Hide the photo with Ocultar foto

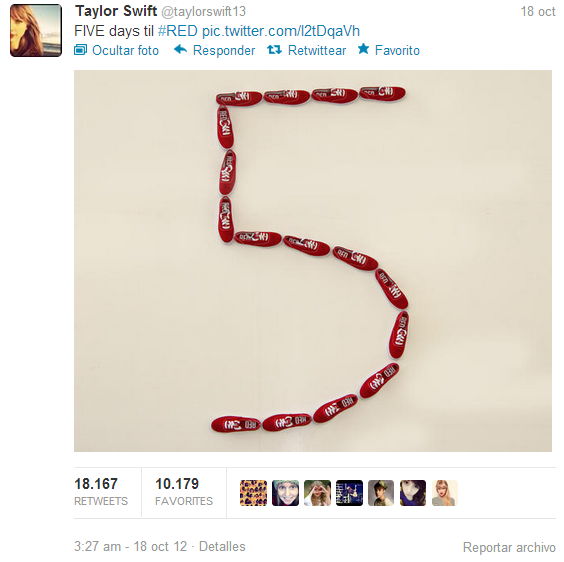click(125, 50)
